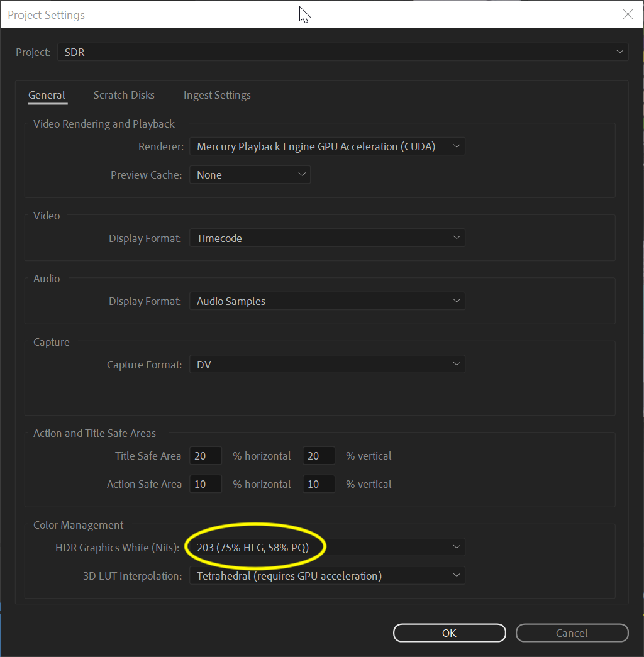Open the Project dropdown showing SDR
Screen dimensions: 644x657
pyautogui.click(x=343, y=52)
